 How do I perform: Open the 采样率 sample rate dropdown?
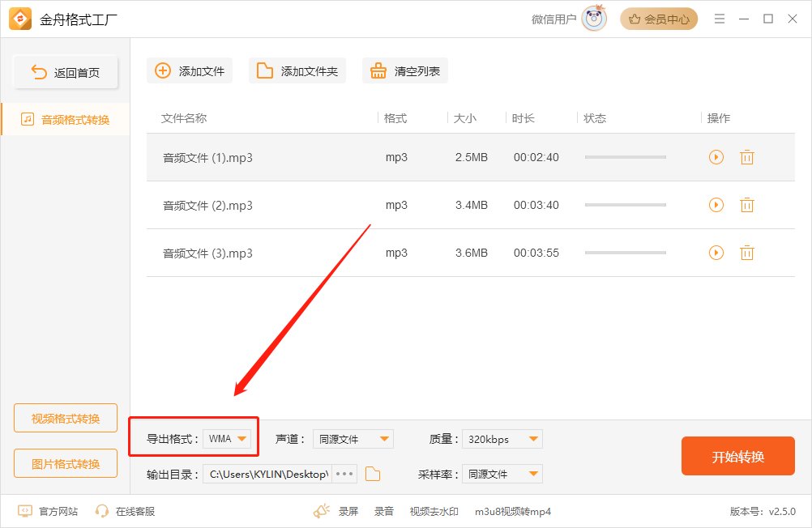tap(502, 474)
